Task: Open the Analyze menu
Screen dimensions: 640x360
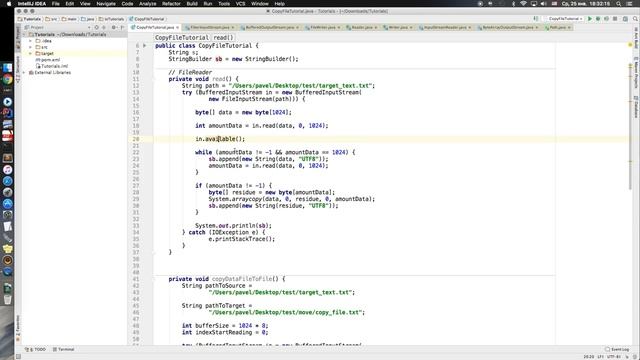Action: [147, 4]
